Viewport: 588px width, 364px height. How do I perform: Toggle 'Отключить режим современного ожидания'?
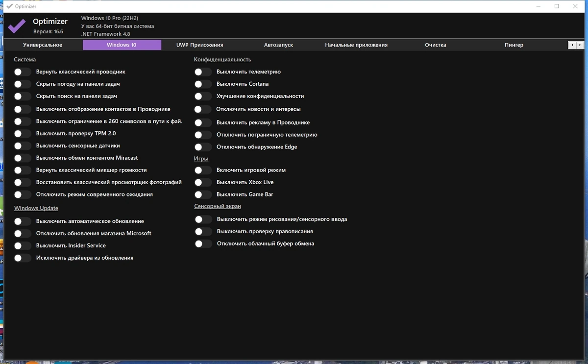point(23,194)
